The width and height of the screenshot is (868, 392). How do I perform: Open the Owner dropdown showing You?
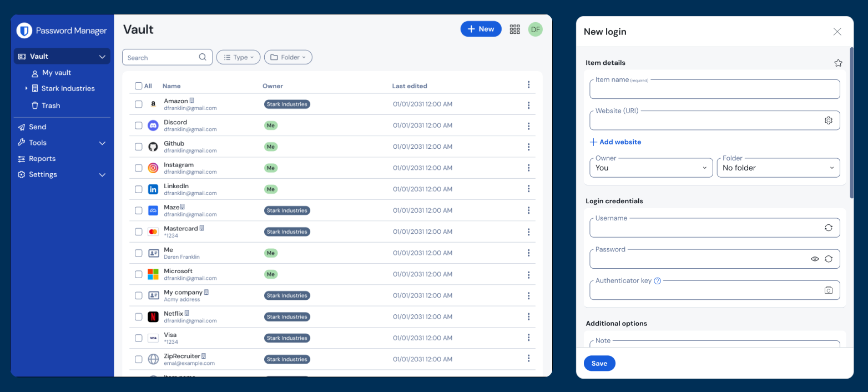point(651,168)
